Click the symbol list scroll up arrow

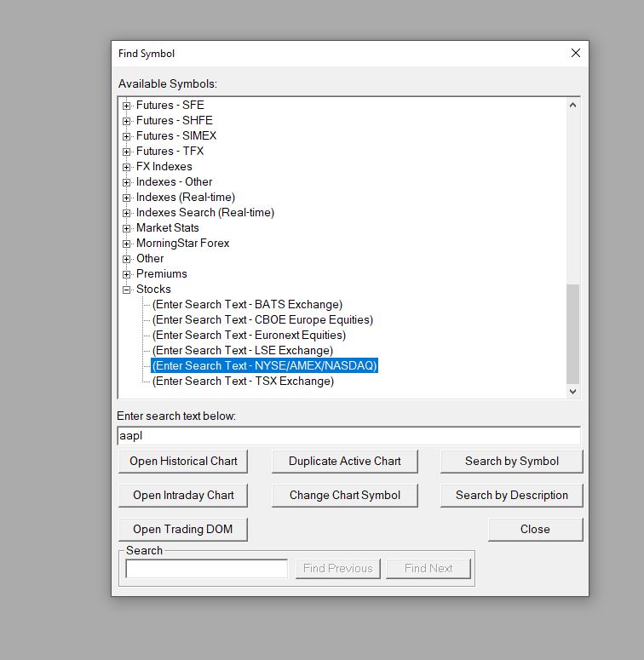(x=572, y=106)
